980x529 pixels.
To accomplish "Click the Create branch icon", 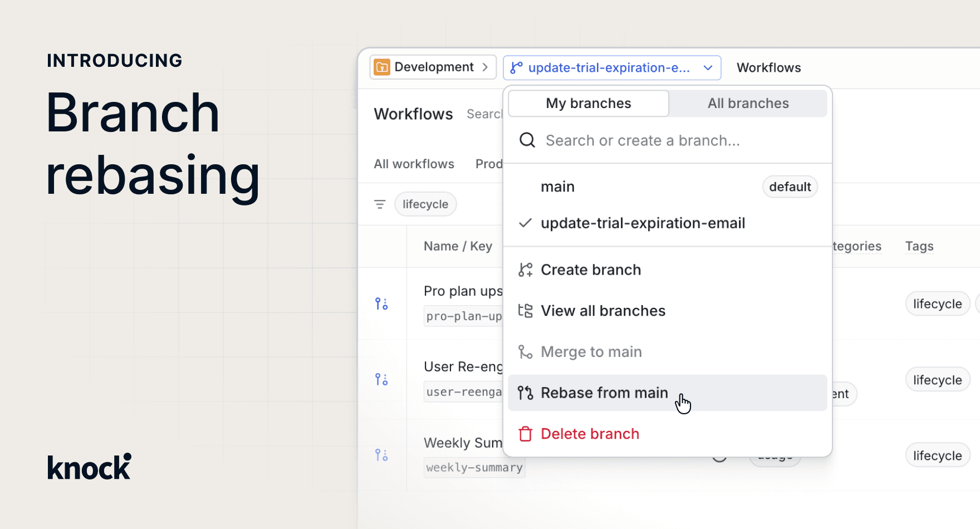I will [525, 270].
